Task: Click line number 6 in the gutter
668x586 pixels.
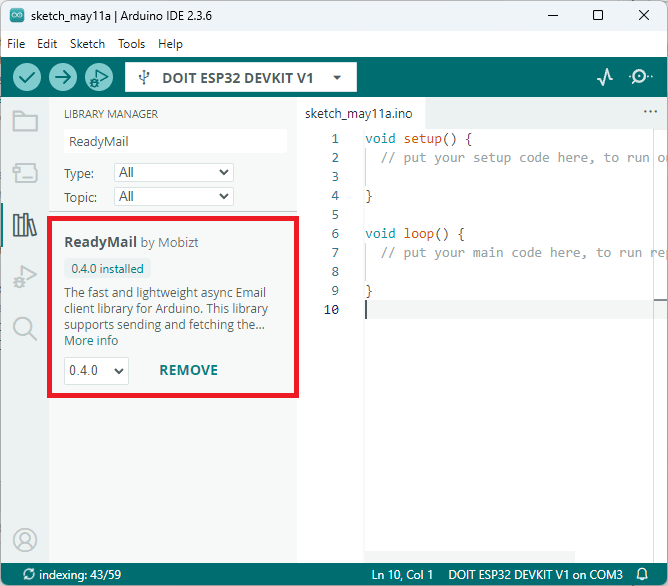Action: point(335,234)
